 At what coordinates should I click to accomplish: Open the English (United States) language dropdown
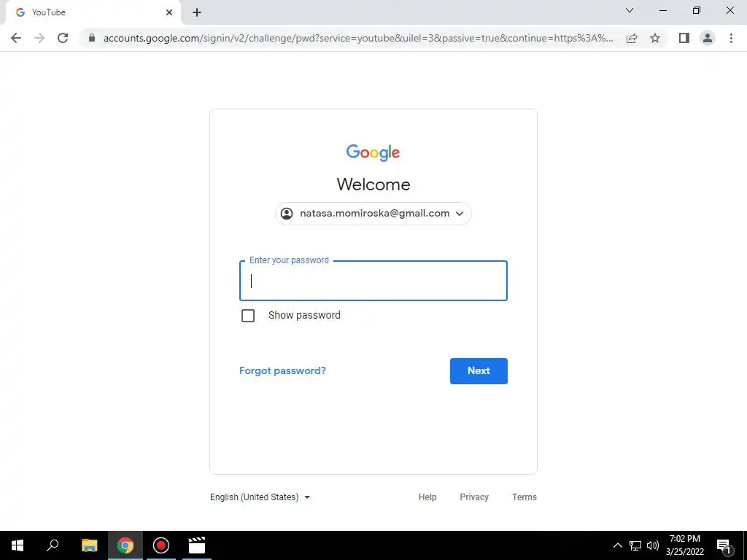click(x=260, y=497)
